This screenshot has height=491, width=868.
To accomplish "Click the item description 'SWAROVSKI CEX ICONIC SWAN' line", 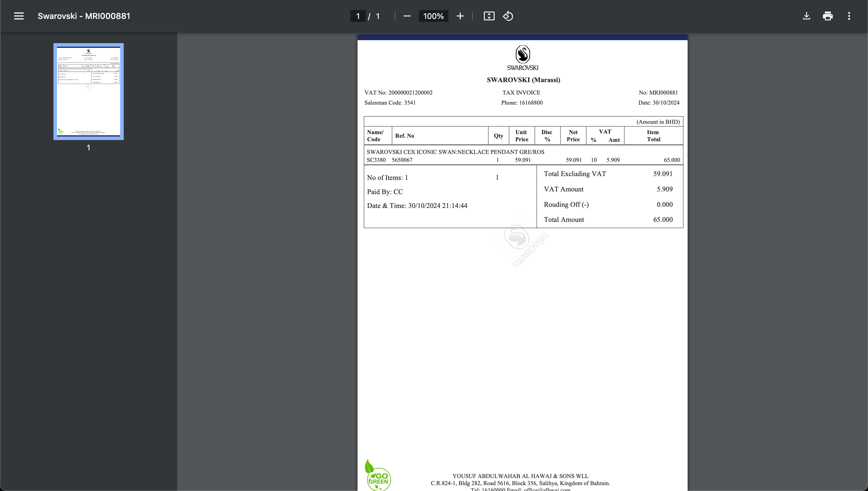I will 456,152.
